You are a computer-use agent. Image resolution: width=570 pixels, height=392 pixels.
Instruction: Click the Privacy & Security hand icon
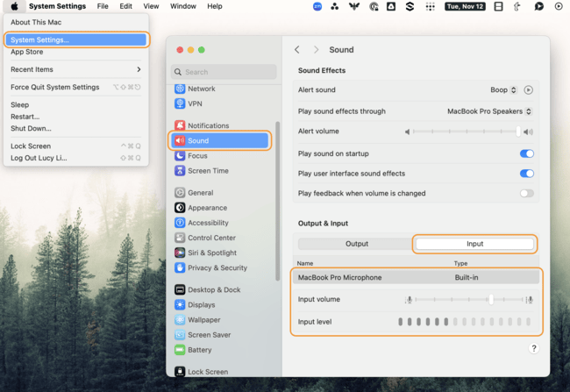pos(180,267)
